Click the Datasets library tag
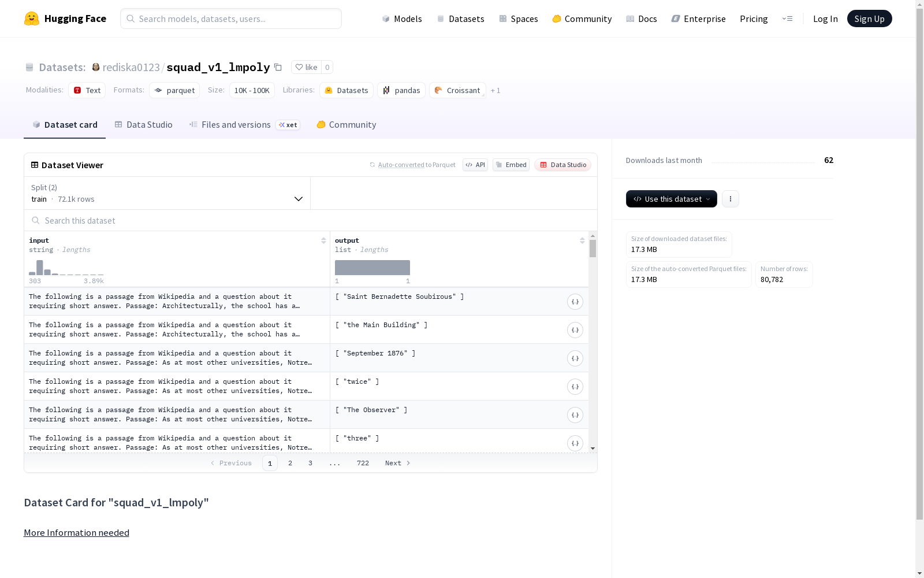Viewport: 924px width, 578px height. pos(346,90)
